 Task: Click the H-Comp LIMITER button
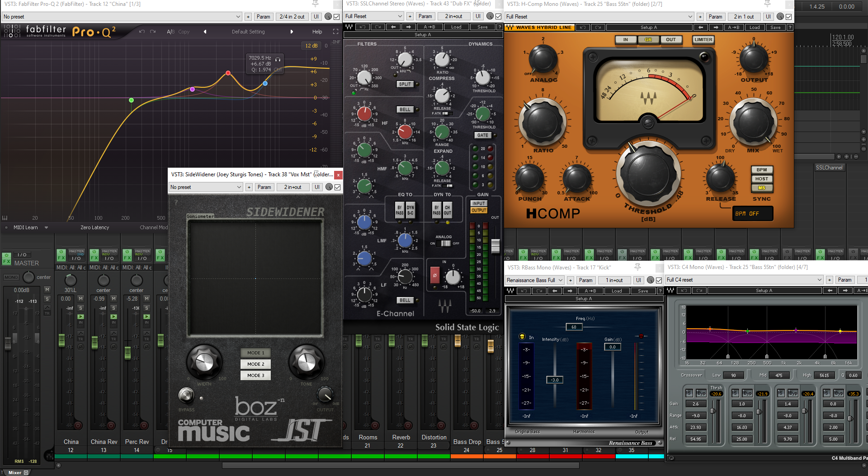click(703, 40)
